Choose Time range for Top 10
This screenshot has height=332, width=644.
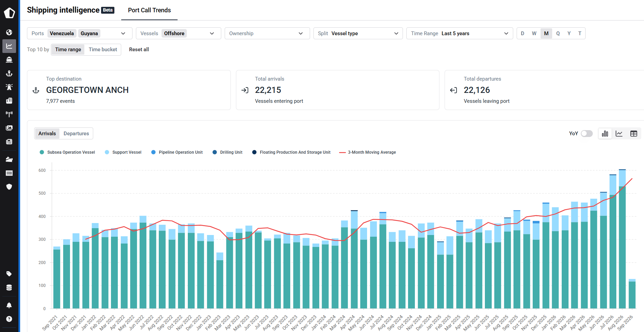(68, 50)
